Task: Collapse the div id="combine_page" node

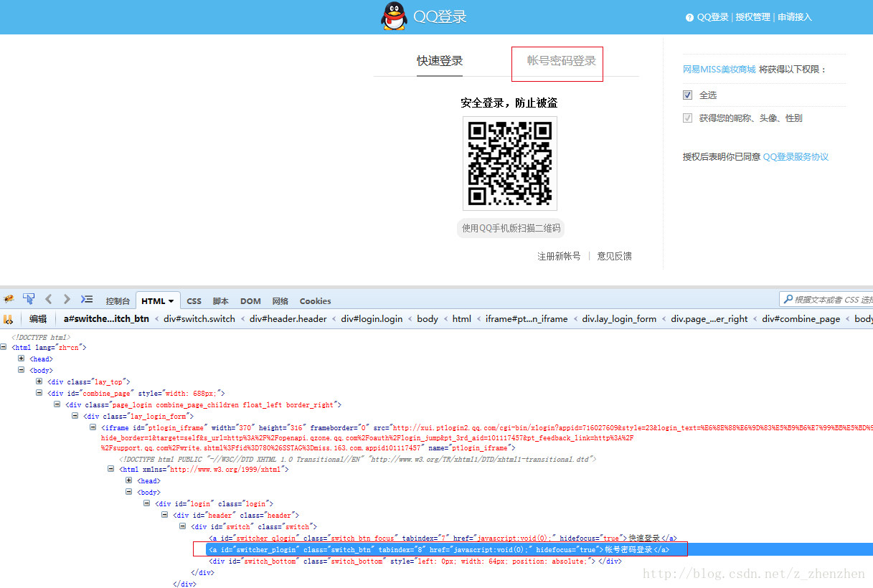Action: (39, 393)
